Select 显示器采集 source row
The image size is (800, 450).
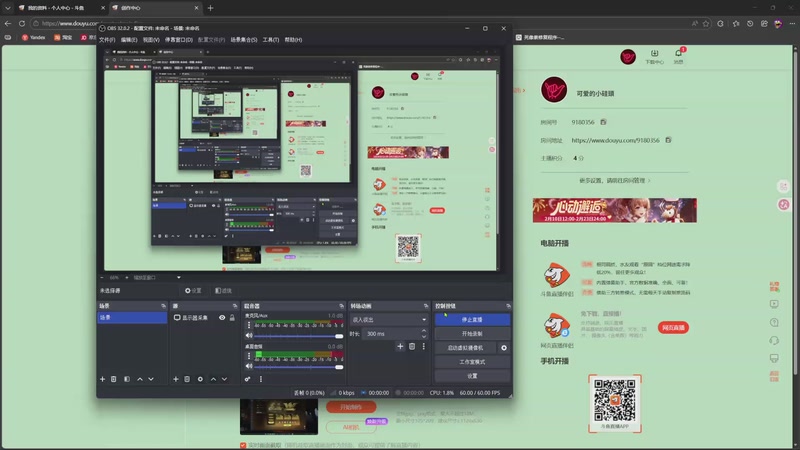pyautogui.click(x=204, y=317)
